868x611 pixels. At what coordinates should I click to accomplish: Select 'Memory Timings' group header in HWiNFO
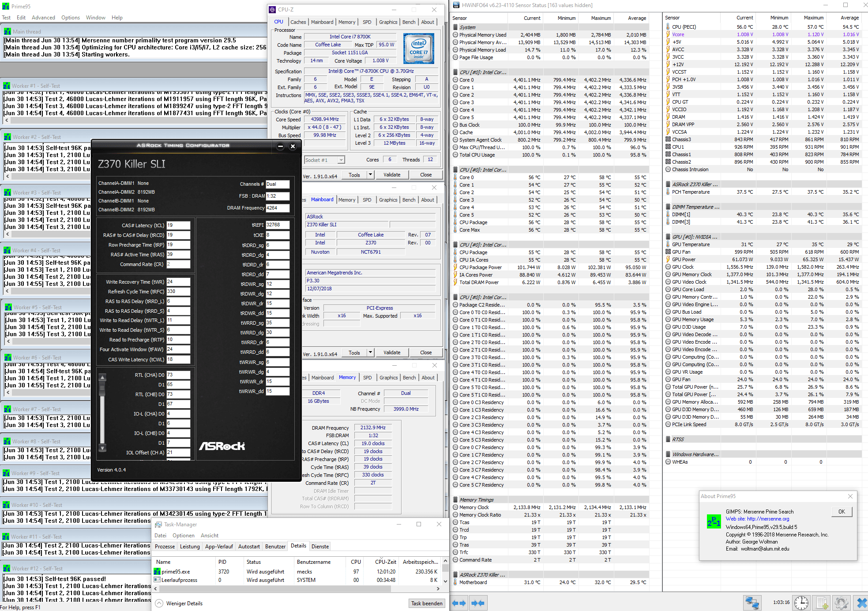[x=550, y=500]
